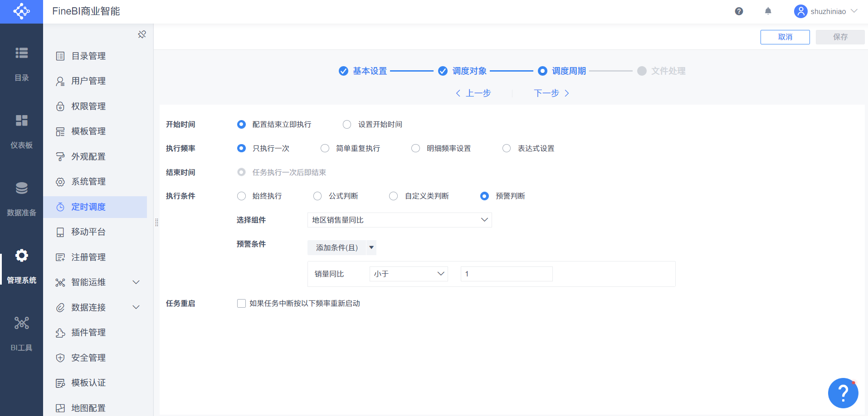Select 表达式设置 radio option
Viewport: 868px width, 416px height.
(507, 149)
